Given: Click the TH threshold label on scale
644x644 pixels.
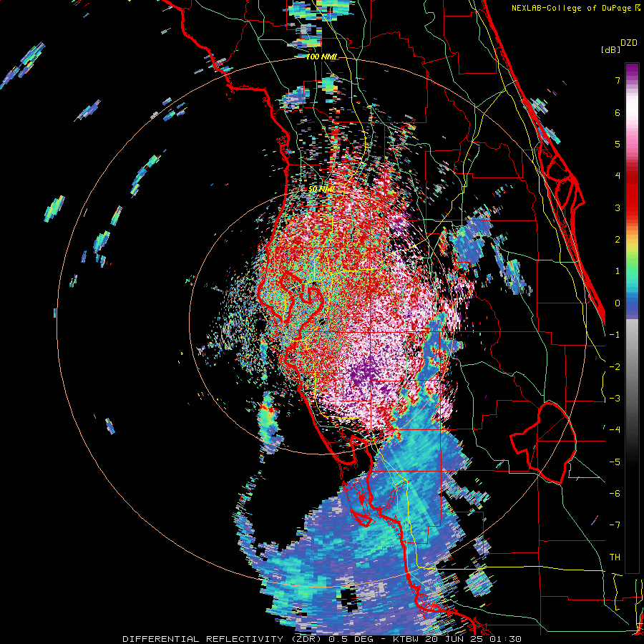Looking at the screenshot, I should (x=615, y=557).
